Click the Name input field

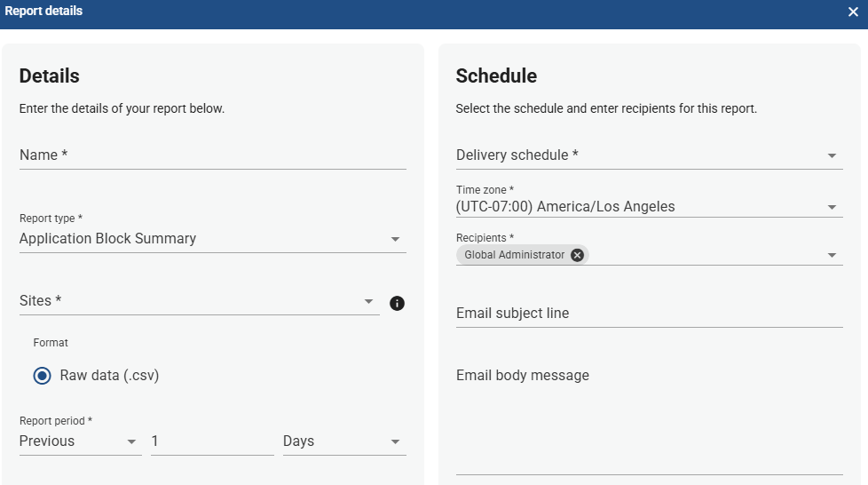click(x=213, y=155)
